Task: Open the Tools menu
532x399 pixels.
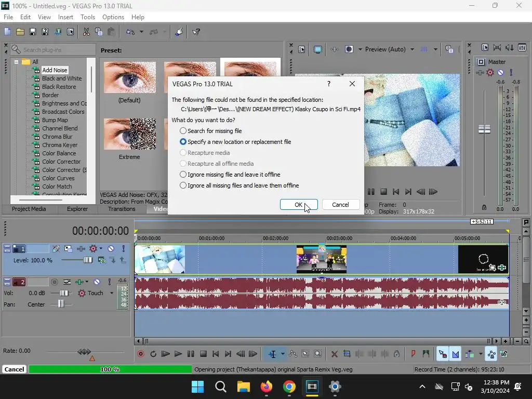Action: (x=87, y=17)
